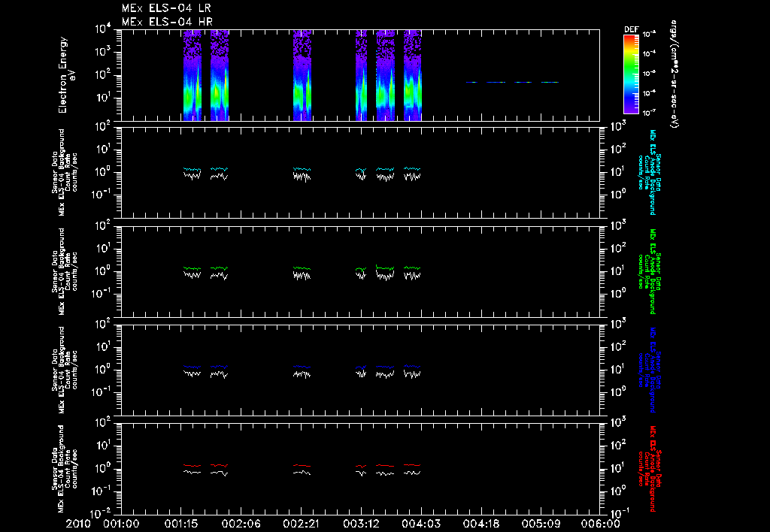This screenshot has width=770, height=532.
Task: Click the spectrogram burst above 002:21
Action: point(302,75)
